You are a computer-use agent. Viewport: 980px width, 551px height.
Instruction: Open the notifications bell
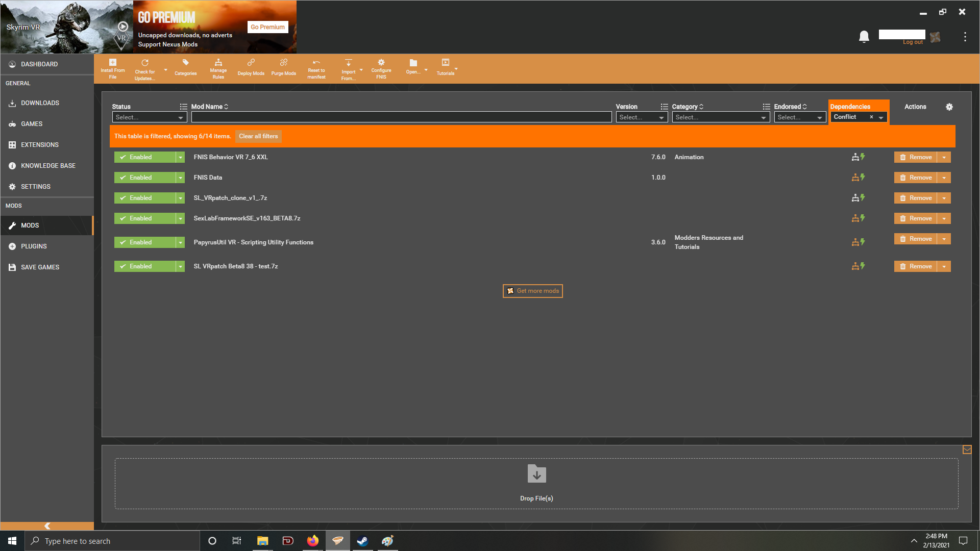(864, 37)
